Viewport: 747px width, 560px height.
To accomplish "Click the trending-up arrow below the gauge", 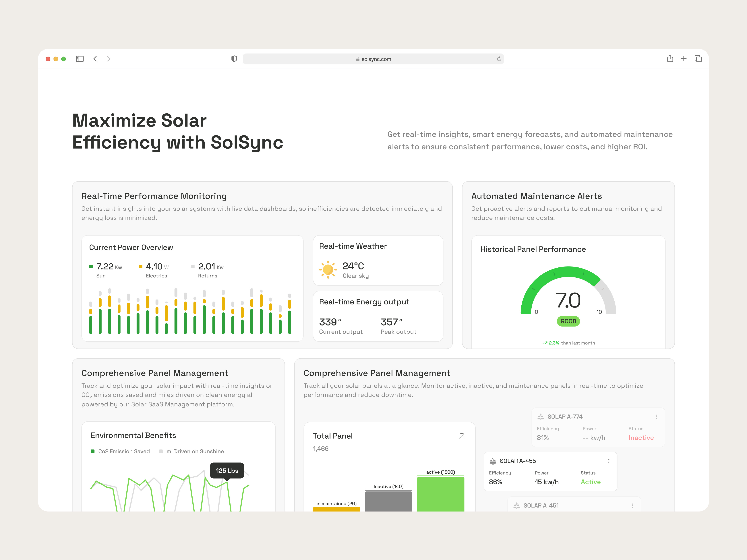I will click(545, 343).
